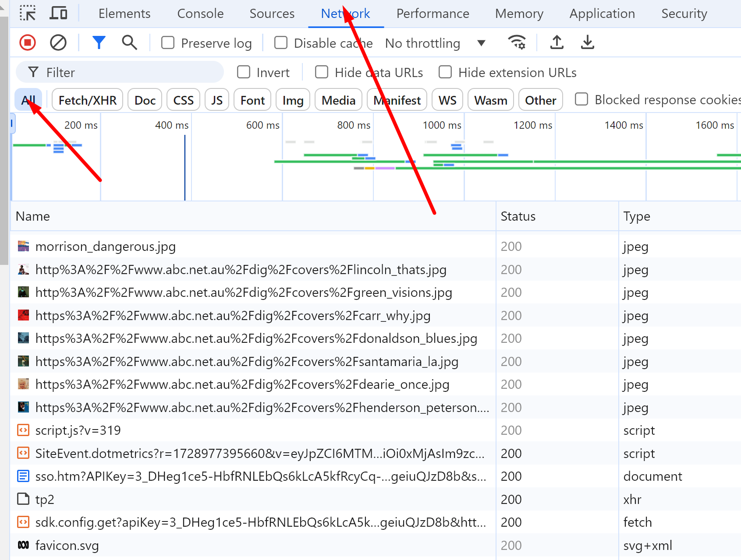Click the lincoln_thats.jpg thumbnail icon
This screenshot has width=741, height=560.
click(x=23, y=269)
